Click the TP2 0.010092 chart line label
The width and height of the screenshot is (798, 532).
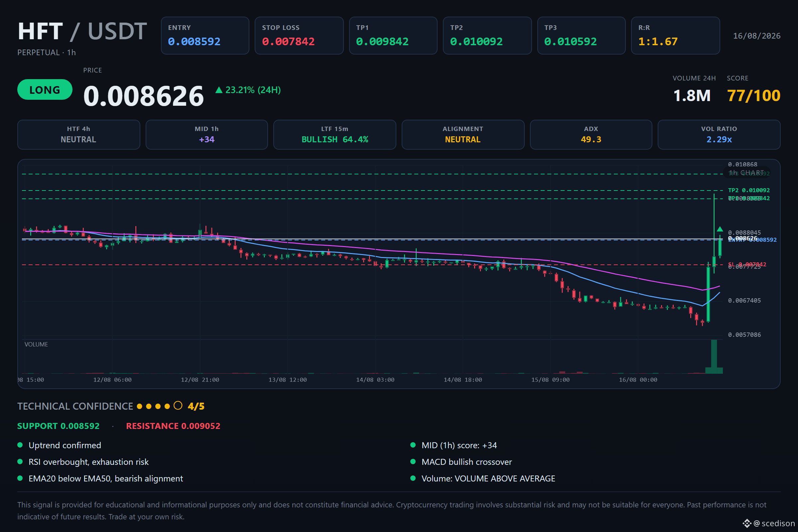click(749, 190)
